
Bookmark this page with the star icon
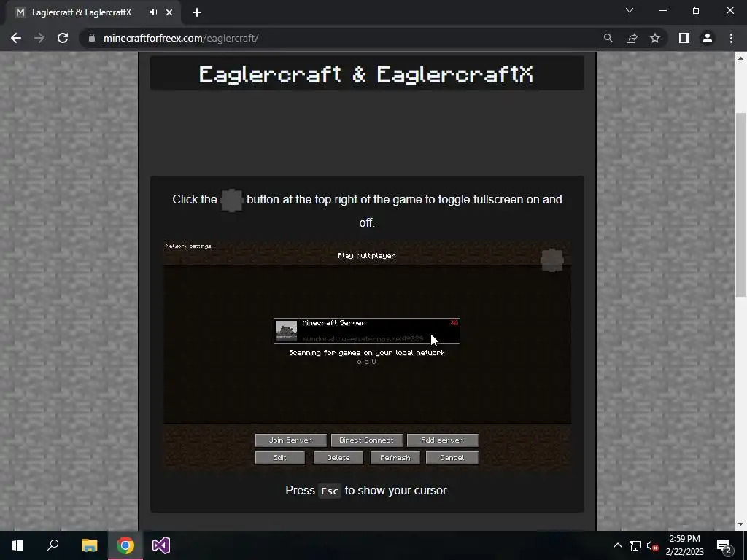pos(655,38)
